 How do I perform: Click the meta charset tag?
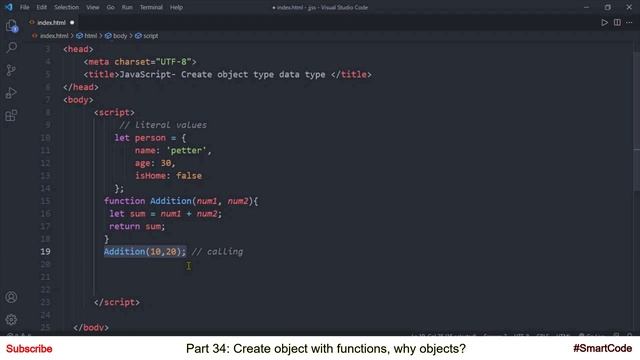[140, 62]
